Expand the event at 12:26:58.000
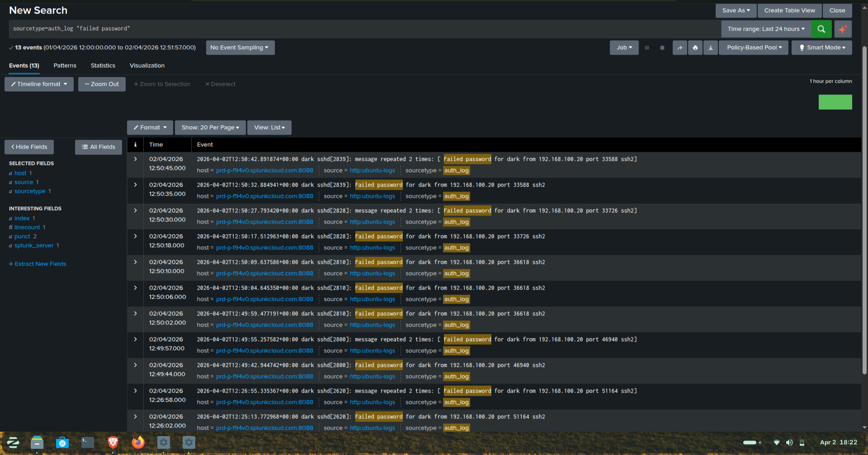 pos(135,391)
